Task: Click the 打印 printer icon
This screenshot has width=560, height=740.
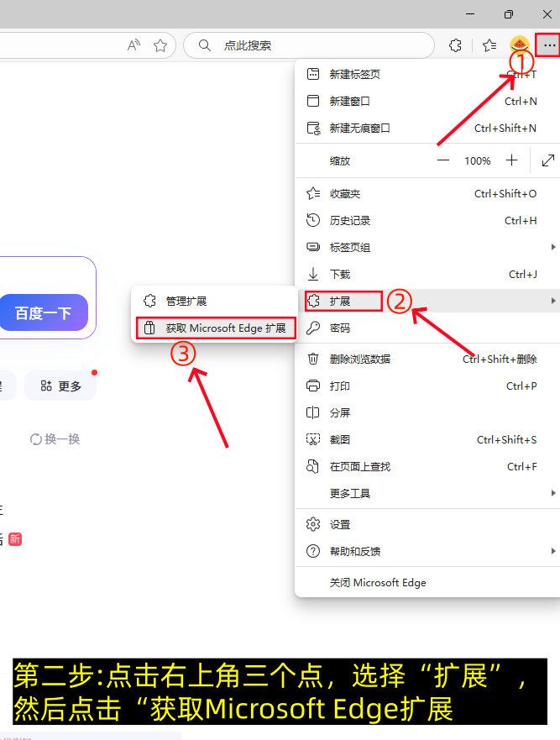Action: tap(313, 386)
